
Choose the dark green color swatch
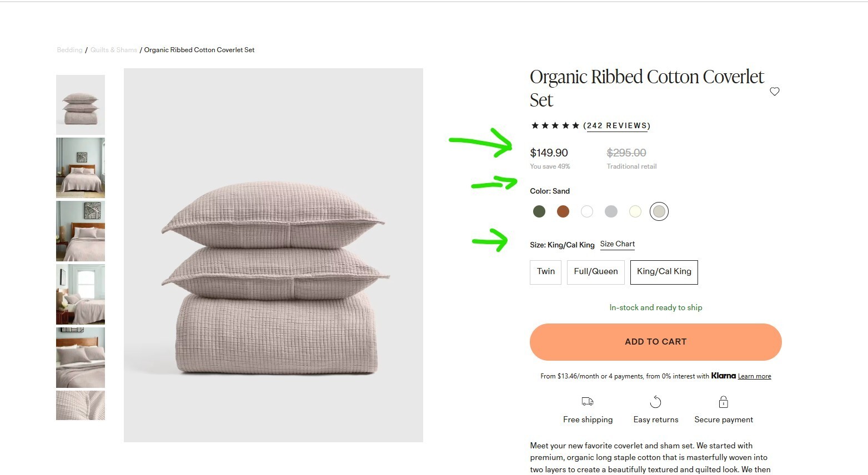tap(539, 211)
